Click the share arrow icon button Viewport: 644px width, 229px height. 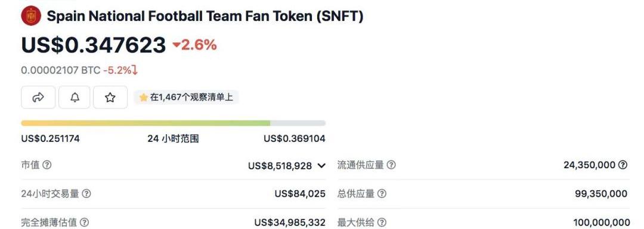pos(38,97)
